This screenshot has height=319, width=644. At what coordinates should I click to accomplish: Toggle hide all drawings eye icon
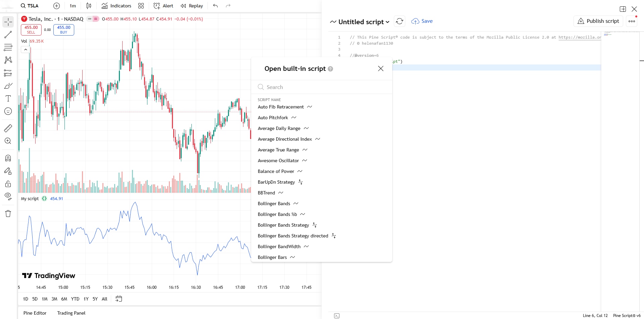[8, 196]
